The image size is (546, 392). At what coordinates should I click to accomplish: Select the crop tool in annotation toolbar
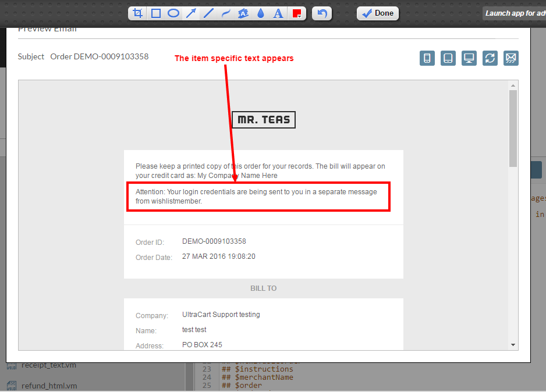coord(138,13)
